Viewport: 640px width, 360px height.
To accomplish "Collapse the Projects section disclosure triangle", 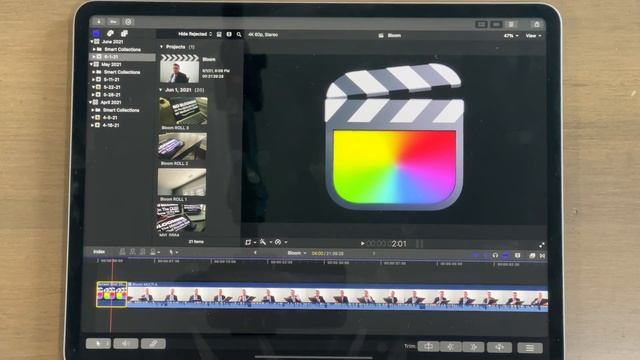I will pyautogui.click(x=161, y=47).
